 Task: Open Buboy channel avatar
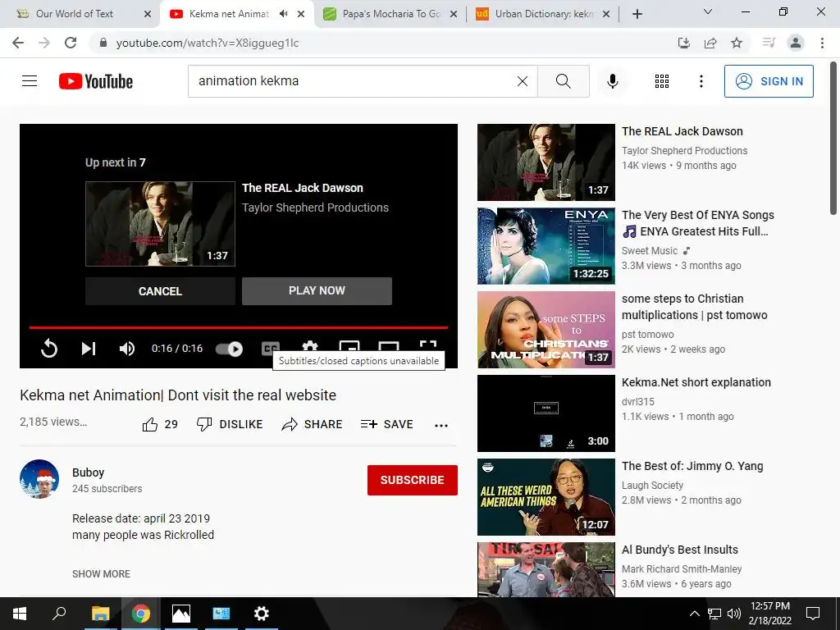(x=39, y=479)
